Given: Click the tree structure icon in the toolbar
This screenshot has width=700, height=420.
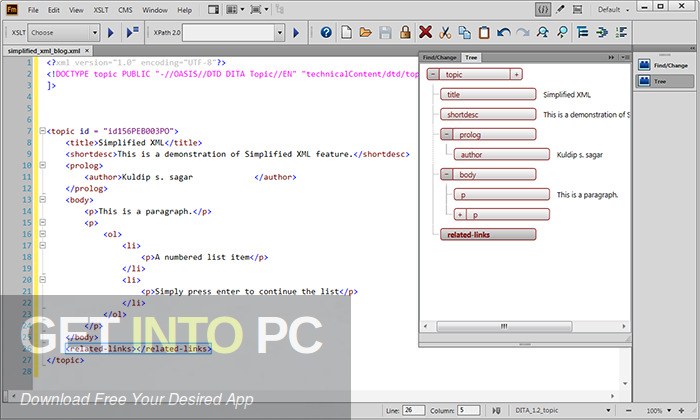Looking at the screenshot, I should [x=582, y=32].
